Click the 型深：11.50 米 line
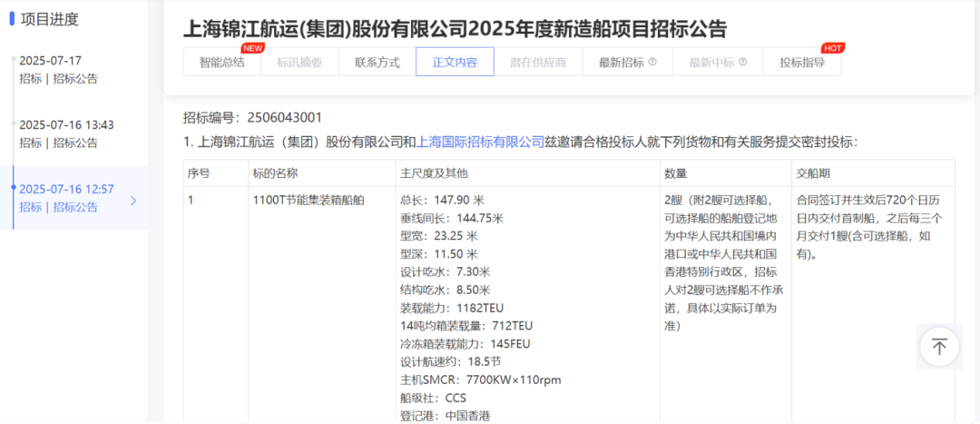Image resolution: width=980 pixels, height=424 pixels. 439,254
